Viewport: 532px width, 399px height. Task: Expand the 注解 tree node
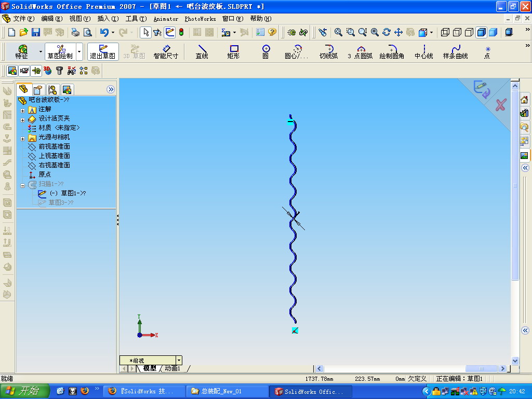pos(22,111)
